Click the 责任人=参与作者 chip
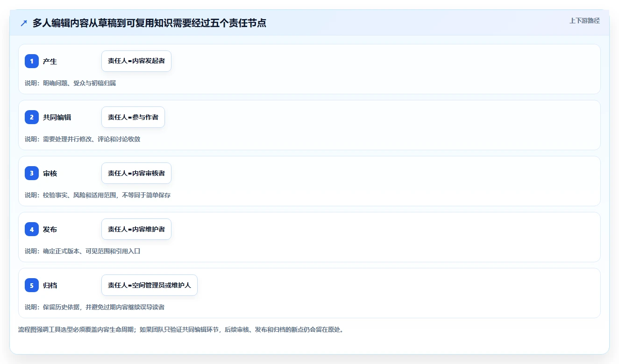The height and width of the screenshot is (364, 619). 133,117
